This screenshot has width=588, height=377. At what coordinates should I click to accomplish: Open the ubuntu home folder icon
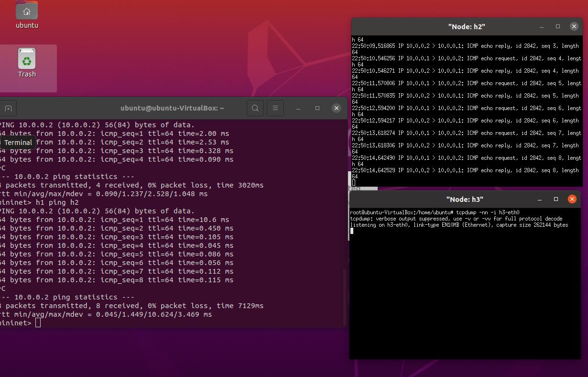pyautogui.click(x=27, y=14)
